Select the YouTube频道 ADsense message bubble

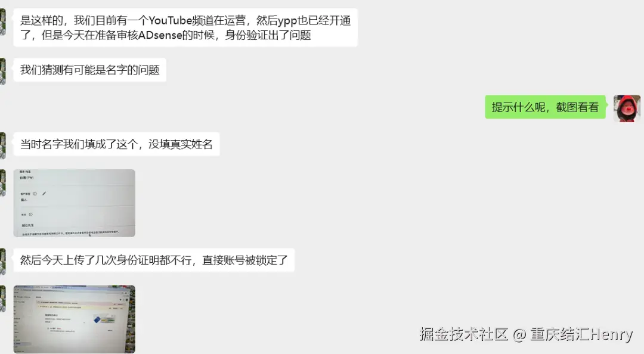click(185, 27)
